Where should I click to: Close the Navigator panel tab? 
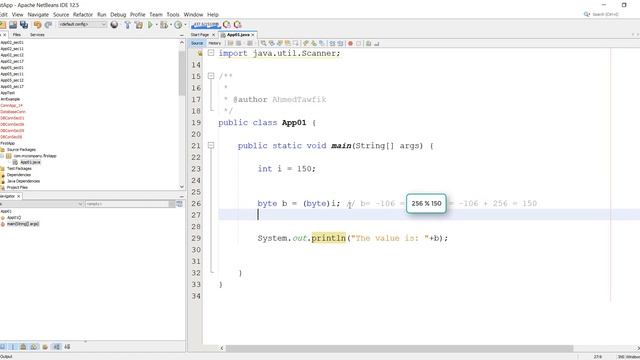(x=18, y=196)
